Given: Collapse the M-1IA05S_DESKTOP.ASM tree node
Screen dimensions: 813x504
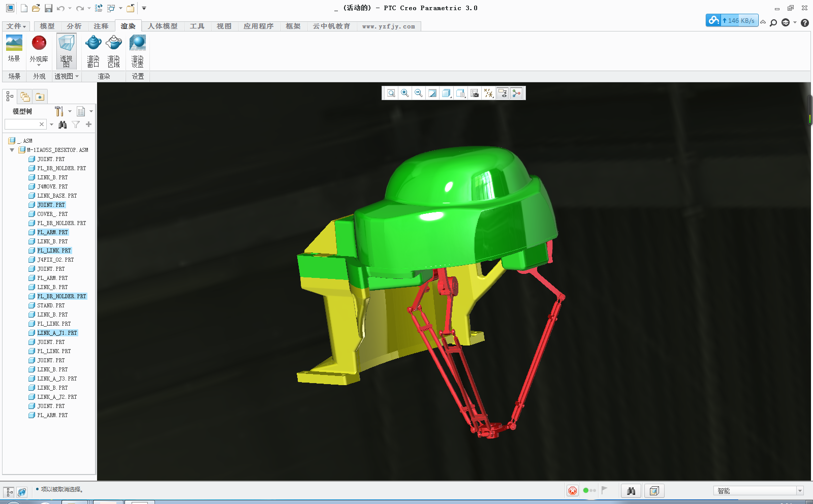Looking at the screenshot, I should tap(12, 150).
